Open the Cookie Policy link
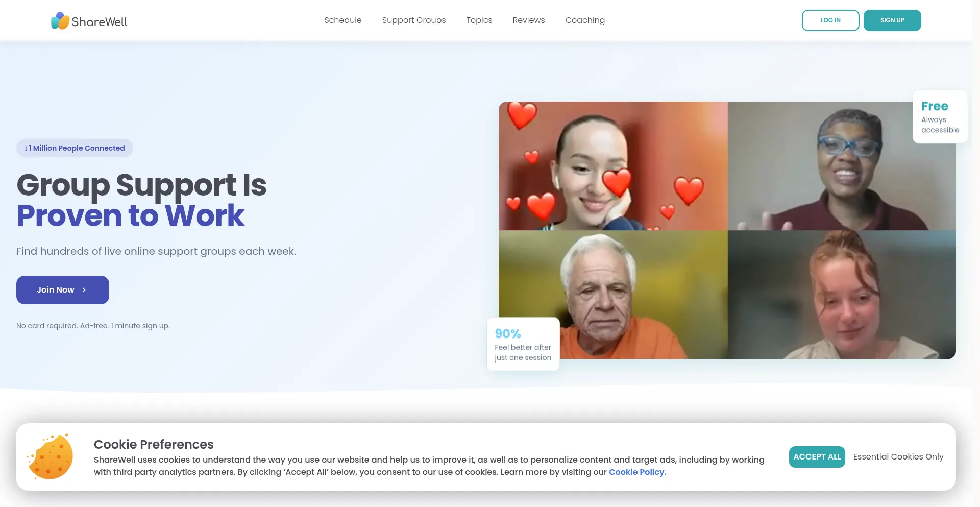Screen dimensions: 980x507 click(x=638, y=472)
